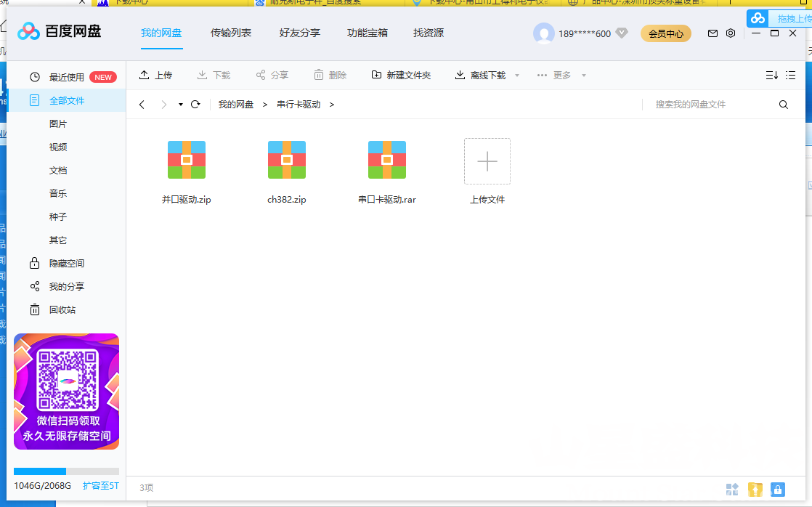This screenshot has height=507, width=812.
Task: Switch to the 传输列表 tab
Action: tap(231, 33)
